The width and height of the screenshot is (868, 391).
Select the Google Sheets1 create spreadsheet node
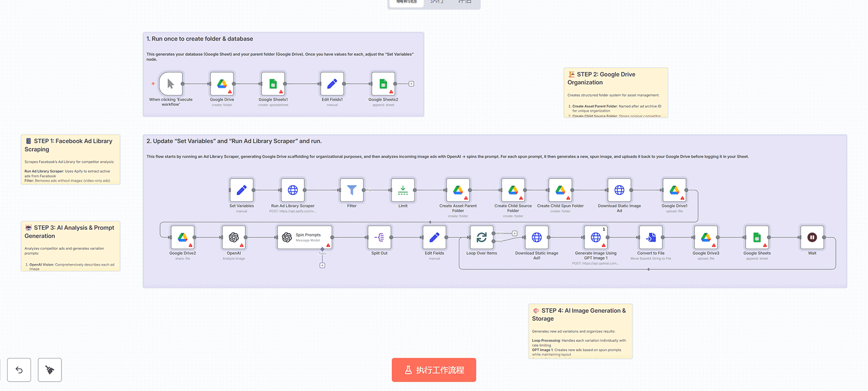(273, 84)
